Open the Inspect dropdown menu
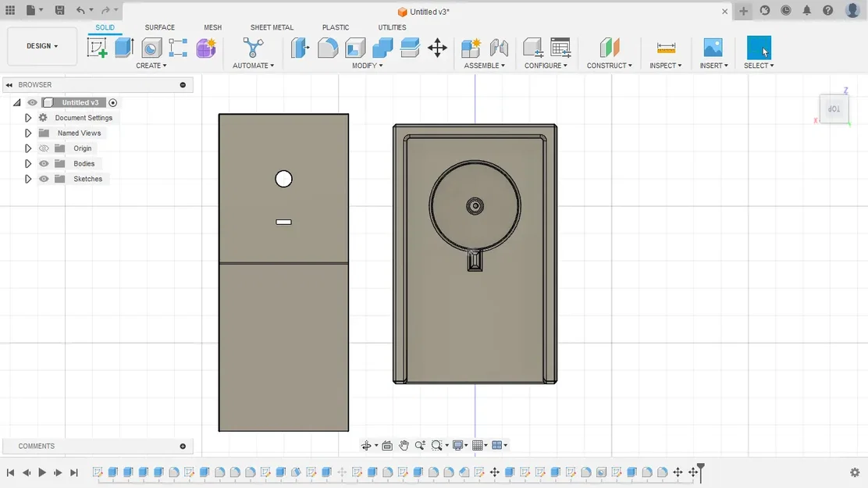The width and height of the screenshot is (868, 488). (665, 66)
